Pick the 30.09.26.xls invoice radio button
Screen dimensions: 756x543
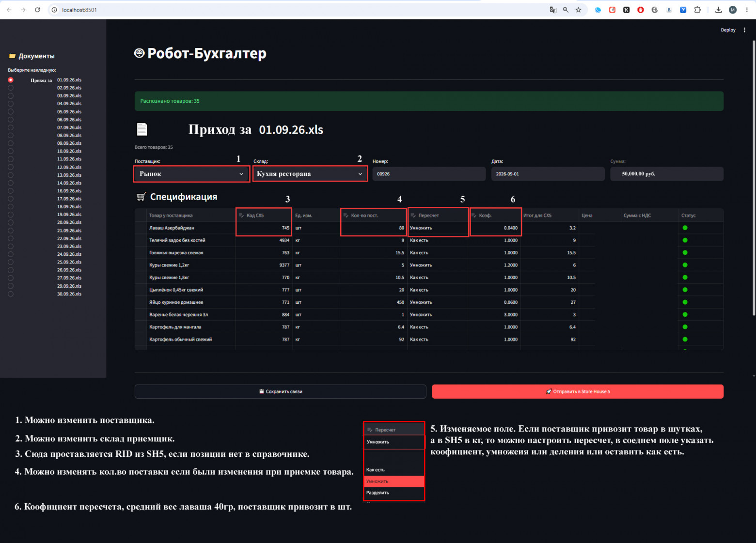point(11,294)
